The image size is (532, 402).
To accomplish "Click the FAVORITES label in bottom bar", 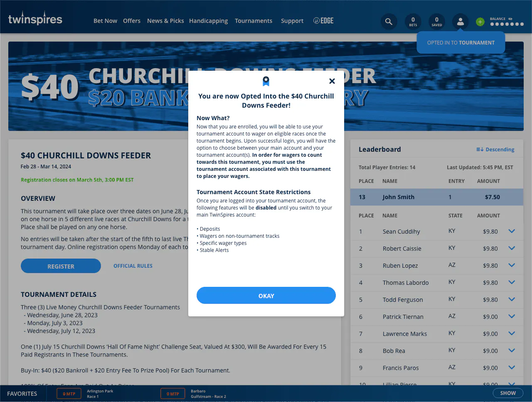I will pyautogui.click(x=22, y=394).
